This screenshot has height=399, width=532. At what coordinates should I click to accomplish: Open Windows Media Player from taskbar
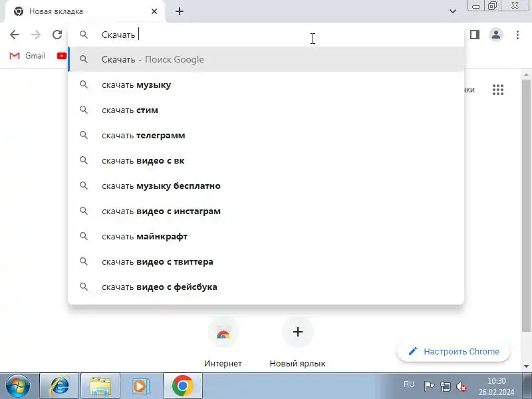(x=141, y=386)
